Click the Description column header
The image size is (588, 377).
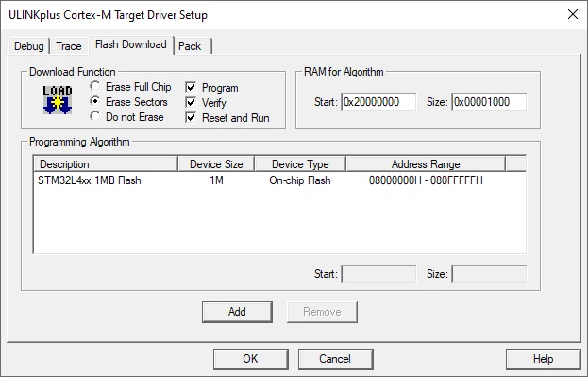point(106,164)
